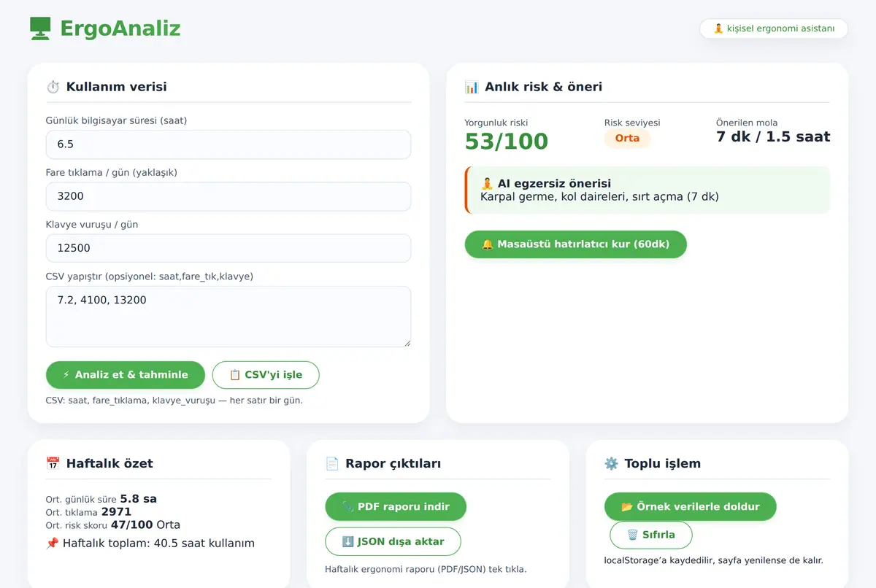
Task: Click the document icon beside Rapor çıktıları
Action: tap(332, 463)
